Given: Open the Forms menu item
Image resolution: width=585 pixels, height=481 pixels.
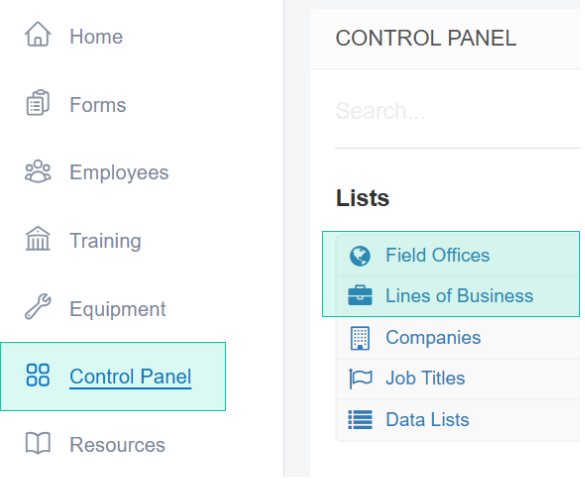Looking at the screenshot, I should (x=98, y=105).
